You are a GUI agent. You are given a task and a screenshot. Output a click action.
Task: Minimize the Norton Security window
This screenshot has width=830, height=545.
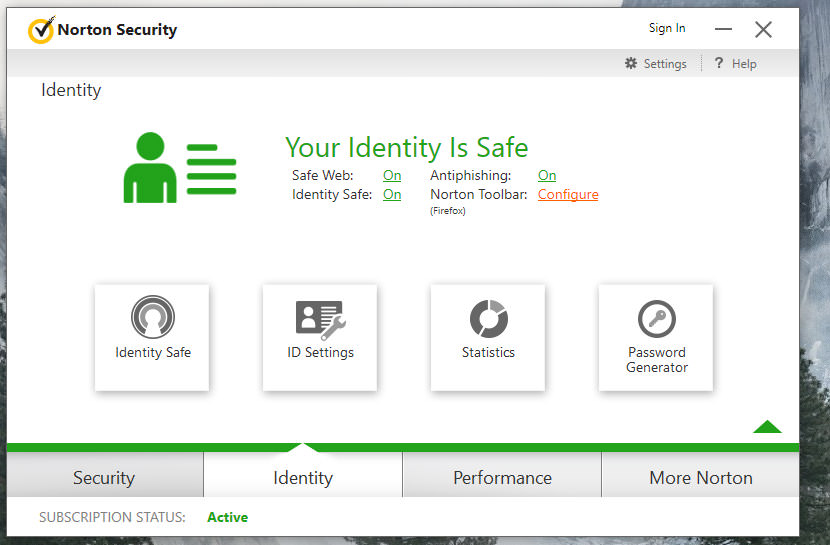(x=723, y=29)
